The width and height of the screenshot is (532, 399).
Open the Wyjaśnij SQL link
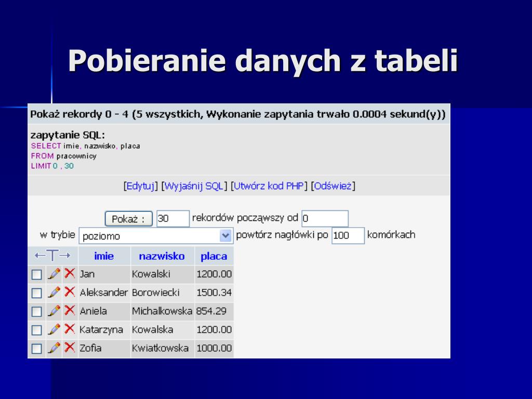pos(194,186)
